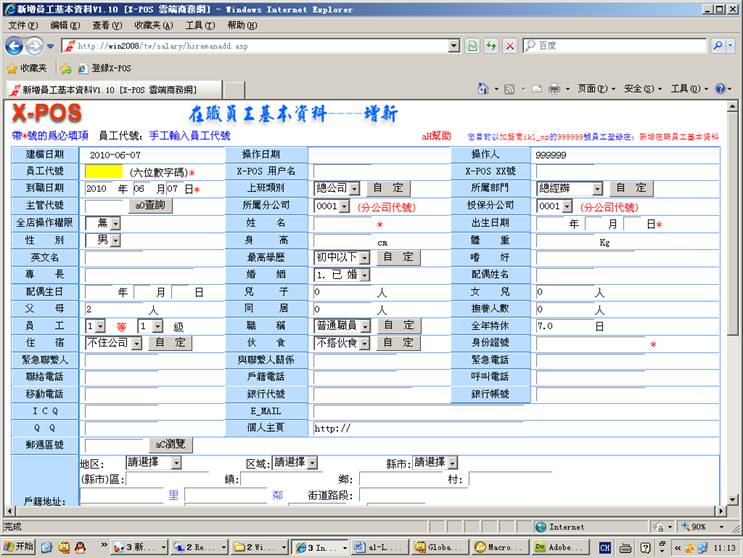The image size is (743, 558).
Task: Expand the 婚姻 dropdown
Action: pos(364,274)
